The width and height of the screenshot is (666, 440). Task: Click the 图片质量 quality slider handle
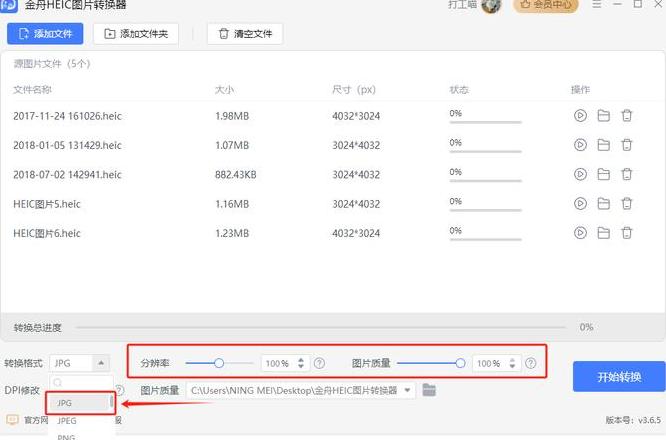coord(460,363)
